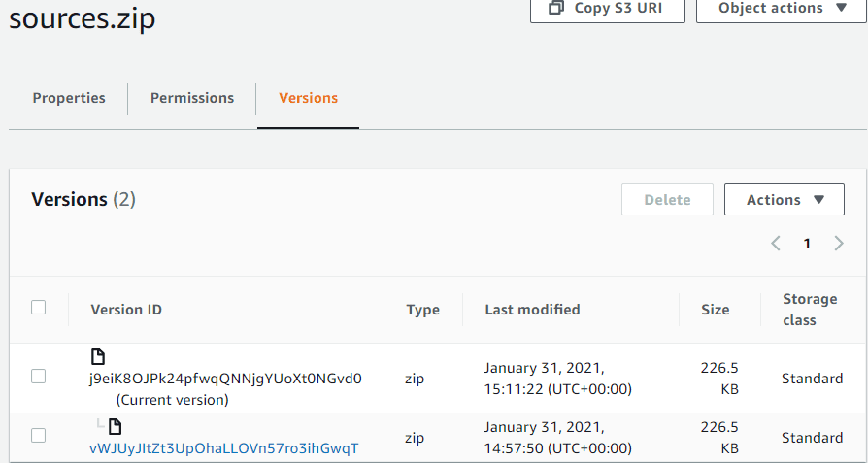Click the Version ID column header
The width and height of the screenshot is (868, 463).
tap(126, 310)
